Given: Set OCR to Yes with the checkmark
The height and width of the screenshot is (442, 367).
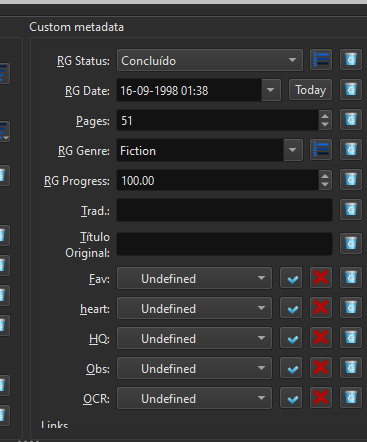Looking at the screenshot, I should point(291,398).
